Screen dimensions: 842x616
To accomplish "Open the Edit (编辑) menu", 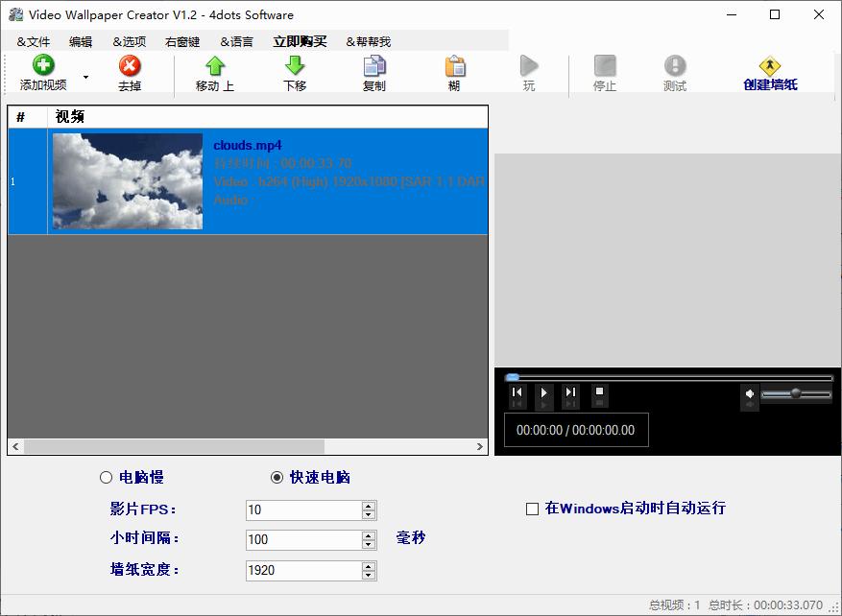I will (x=81, y=41).
